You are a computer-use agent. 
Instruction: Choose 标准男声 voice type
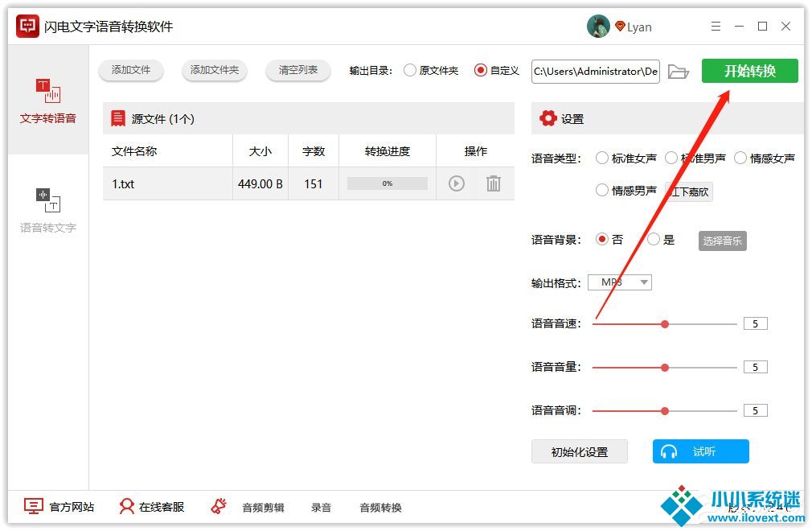coord(695,158)
